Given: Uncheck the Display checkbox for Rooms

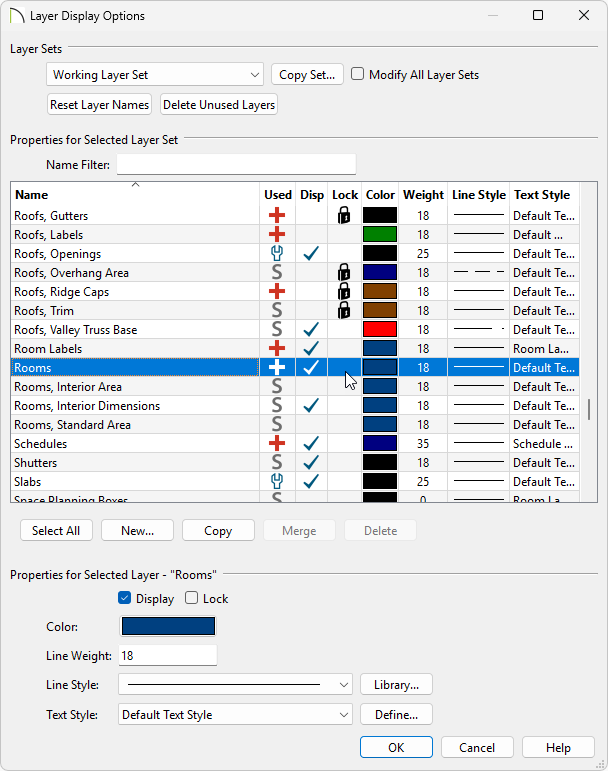Looking at the screenshot, I should [125, 599].
